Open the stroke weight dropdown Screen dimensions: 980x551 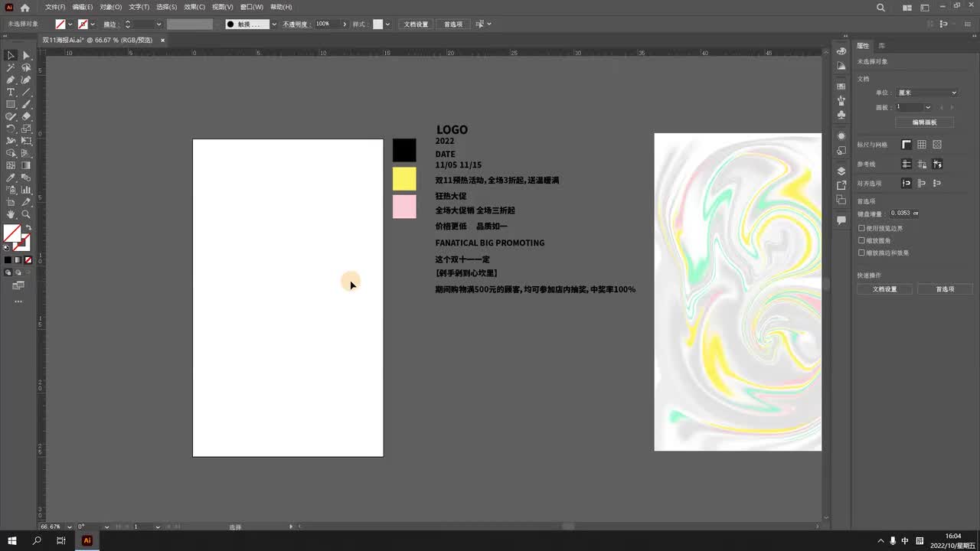click(x=158, y=24)
